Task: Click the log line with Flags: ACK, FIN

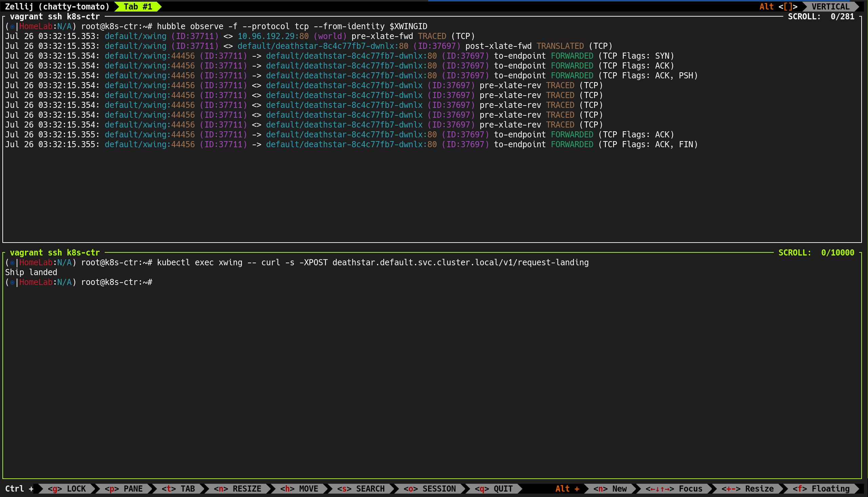Action: point(351,145)
